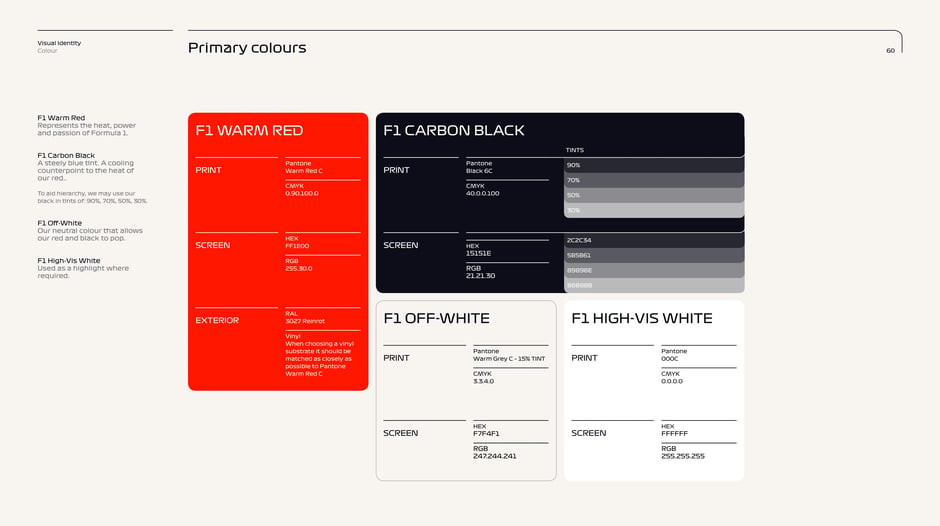The height and width of the screenshot is (526, 940).
Task: Pick the 89898E hex swatch
Action: [654, 270]
